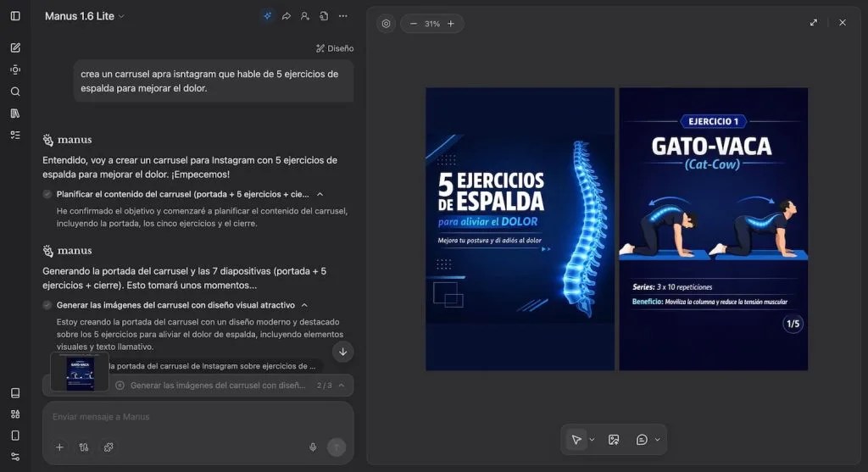Click the share arrow icon in header
868x472 pixels.
(x=287, y=16)
